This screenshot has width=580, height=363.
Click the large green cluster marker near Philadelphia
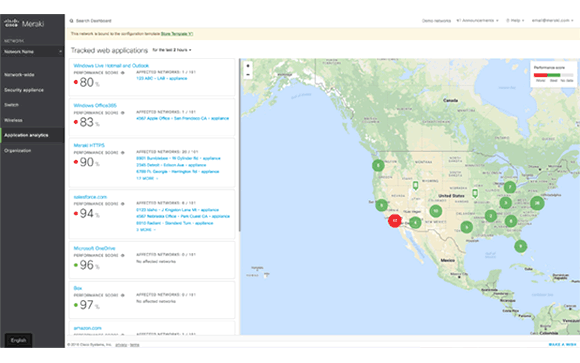[x=537, y=203]
